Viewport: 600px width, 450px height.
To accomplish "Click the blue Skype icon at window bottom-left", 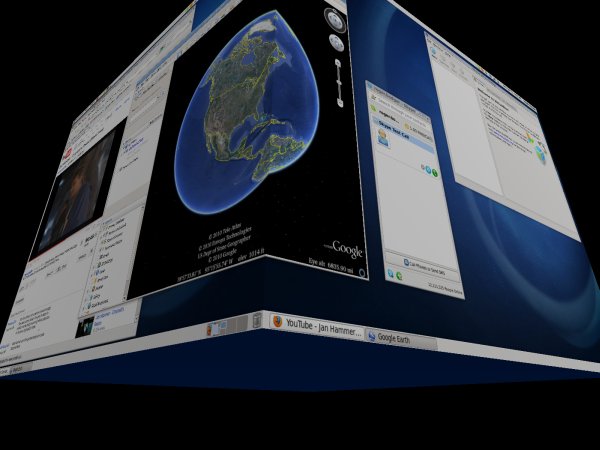I will point(391,273).
